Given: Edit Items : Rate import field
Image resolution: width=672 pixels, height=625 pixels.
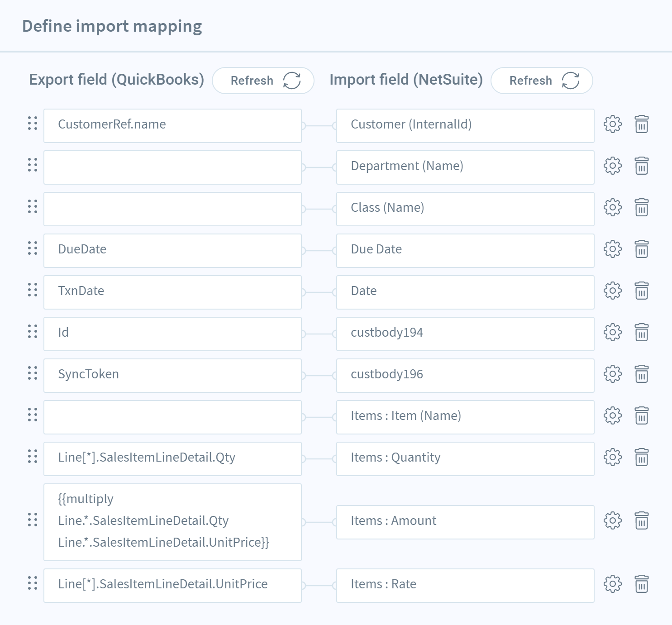Looking at the screenshot, I should pyautogui.click(x=465, y=586).
